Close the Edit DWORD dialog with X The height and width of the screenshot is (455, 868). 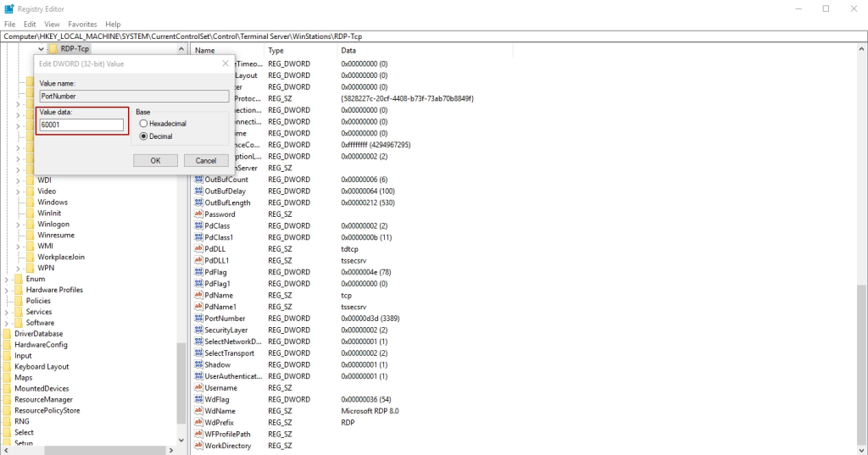point(225,64)
